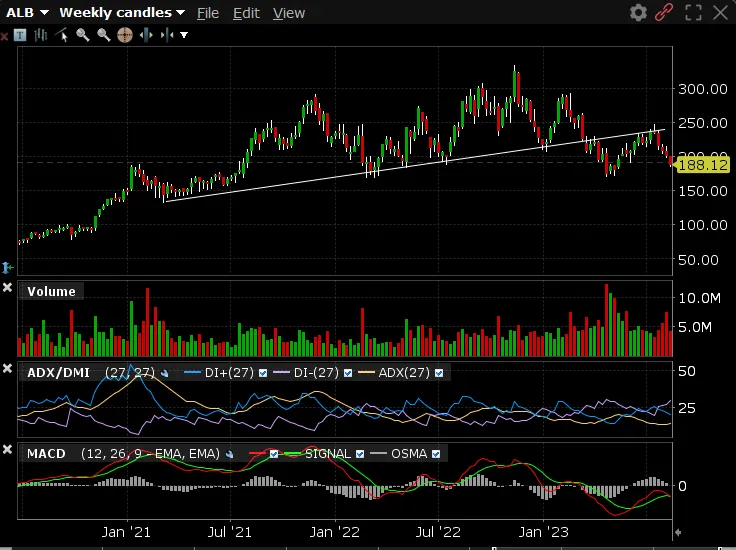Click the blue marker at chart left edge
The height and width of the screenshot is (550, 736).
pyautogui.click(x=8, y=268)
